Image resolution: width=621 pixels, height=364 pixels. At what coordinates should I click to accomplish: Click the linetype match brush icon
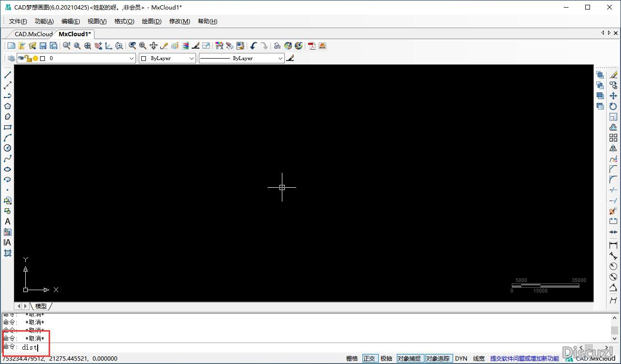click(x=290, y=58)
